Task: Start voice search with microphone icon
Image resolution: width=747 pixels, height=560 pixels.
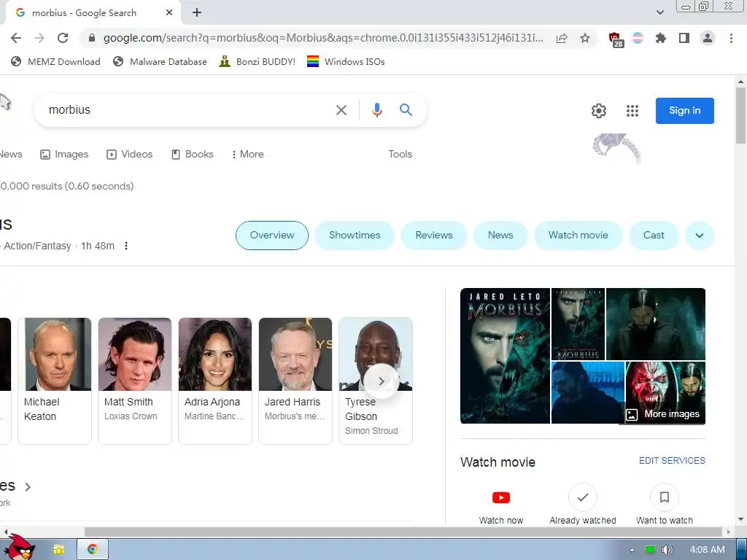Action: [x=377, y=110]
